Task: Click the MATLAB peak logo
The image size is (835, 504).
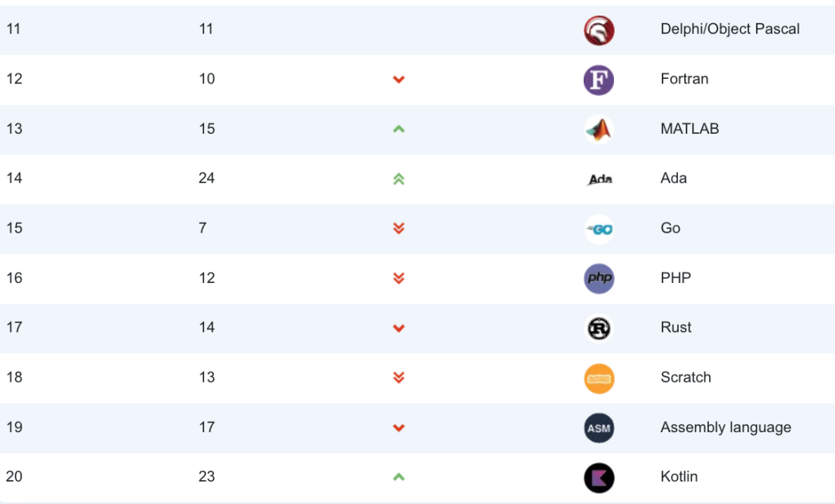Action: tap(599, 129)
